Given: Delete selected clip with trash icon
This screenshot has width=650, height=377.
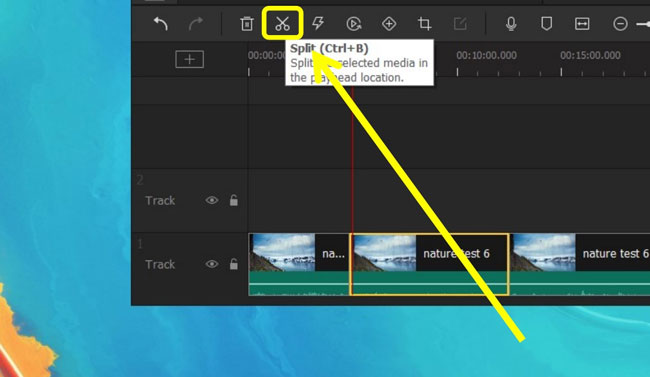Looking at the screenshot, I should coord(247,24).
